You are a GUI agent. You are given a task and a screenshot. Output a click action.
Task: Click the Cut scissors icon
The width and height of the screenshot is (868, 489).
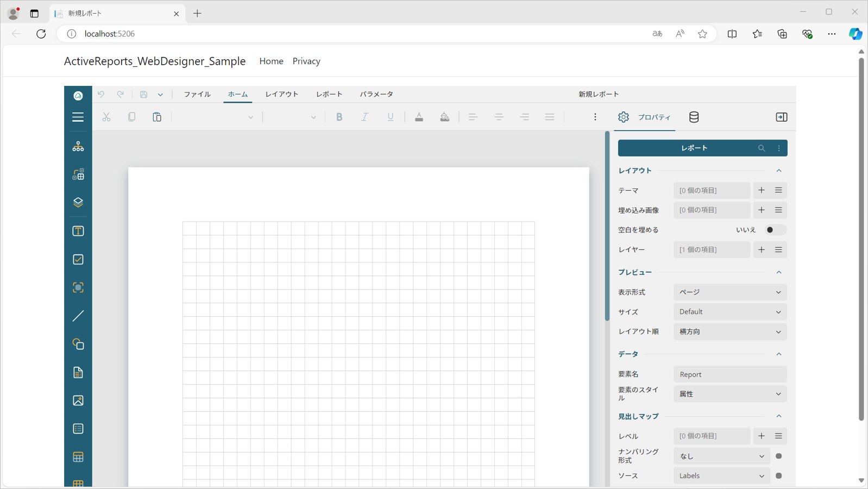point(106,117)
